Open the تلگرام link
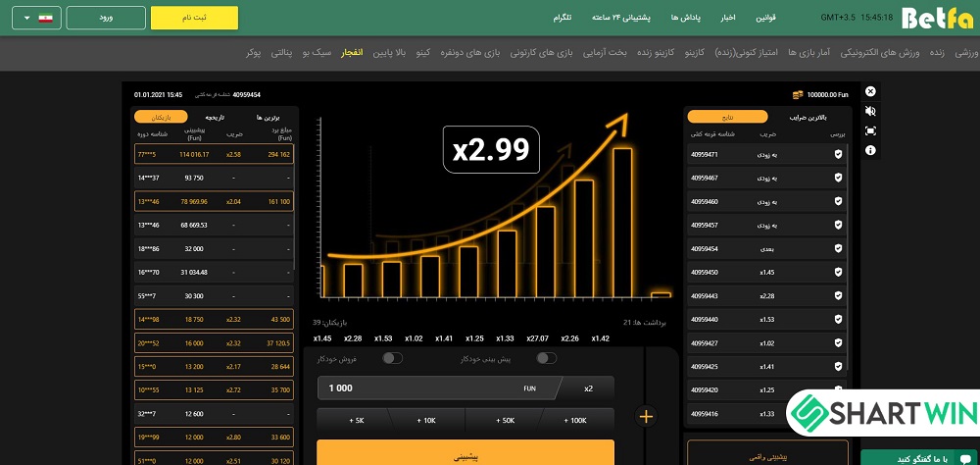 562,18
